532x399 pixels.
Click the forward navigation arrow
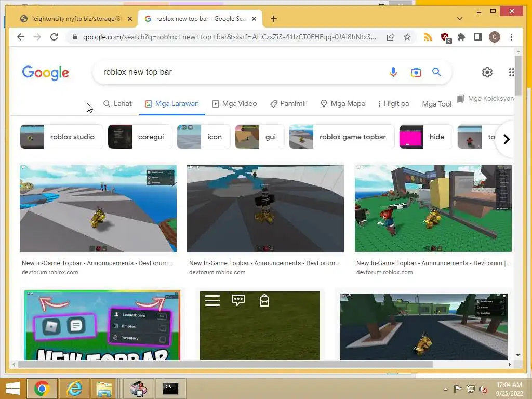pos(37,37)
